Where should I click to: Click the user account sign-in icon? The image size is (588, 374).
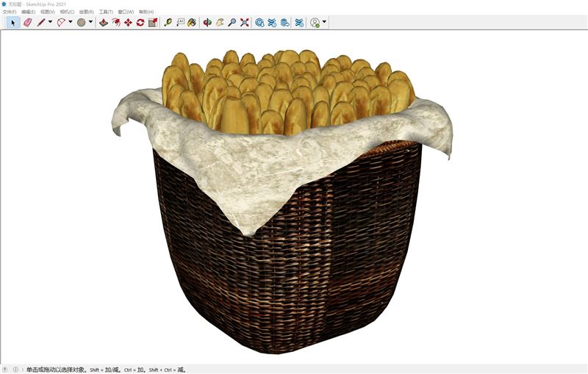(315, 23)
